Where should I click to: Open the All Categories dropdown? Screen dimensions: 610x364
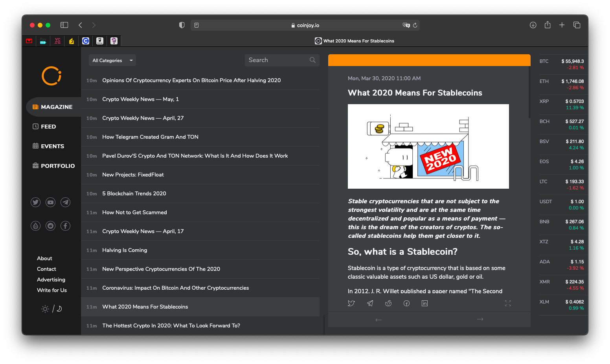(x=112, y=61)
